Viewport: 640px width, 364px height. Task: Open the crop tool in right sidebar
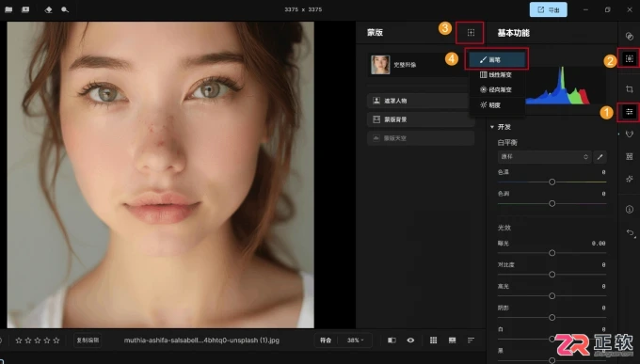click(x=629, y=88)
